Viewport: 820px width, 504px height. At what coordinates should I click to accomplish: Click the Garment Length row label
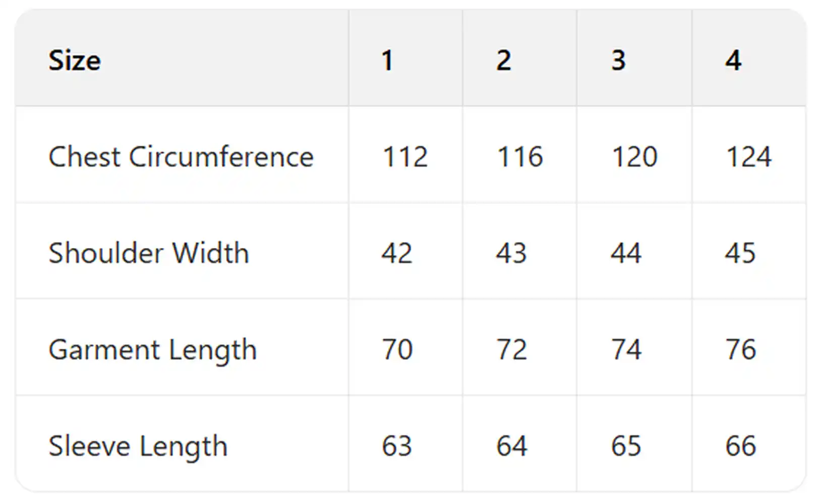(x=152, y=349)
